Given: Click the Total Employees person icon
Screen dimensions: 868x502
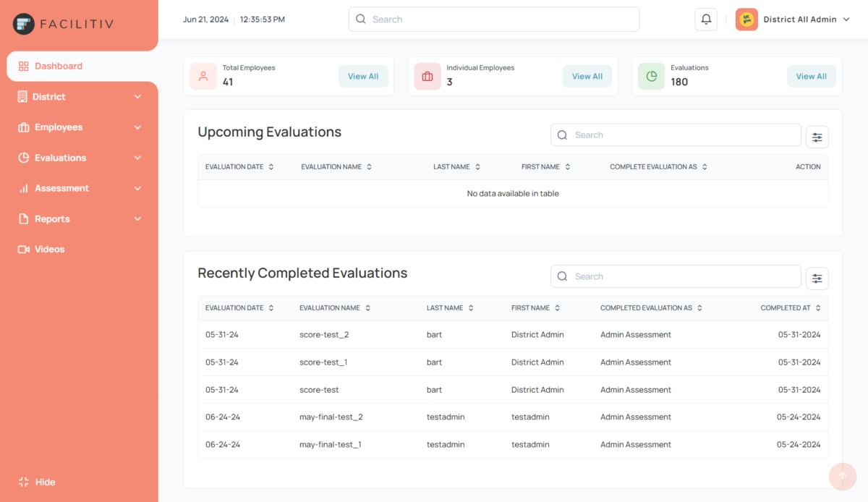Looking at the screenshot, I should [x=203, y=76].
